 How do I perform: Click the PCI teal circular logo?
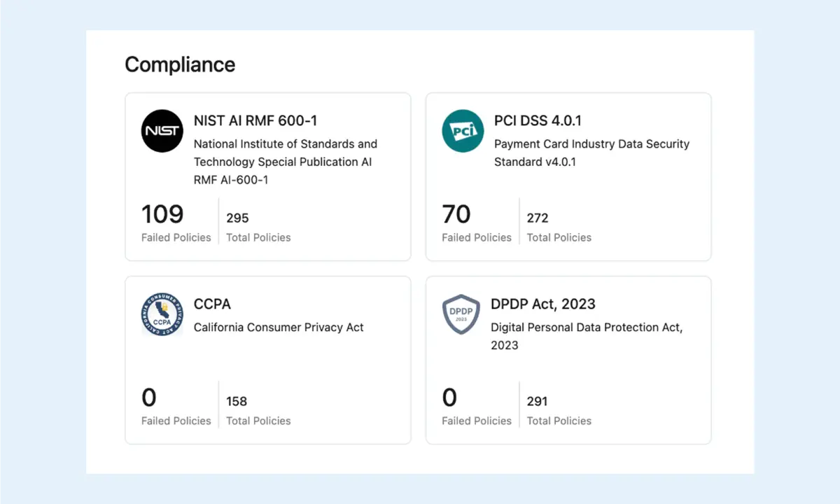[463, 131]
